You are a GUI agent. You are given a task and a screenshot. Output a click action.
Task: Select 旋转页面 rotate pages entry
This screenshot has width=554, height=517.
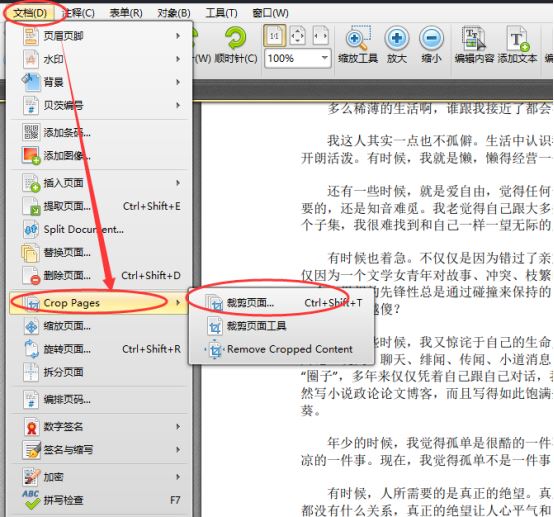98,349
